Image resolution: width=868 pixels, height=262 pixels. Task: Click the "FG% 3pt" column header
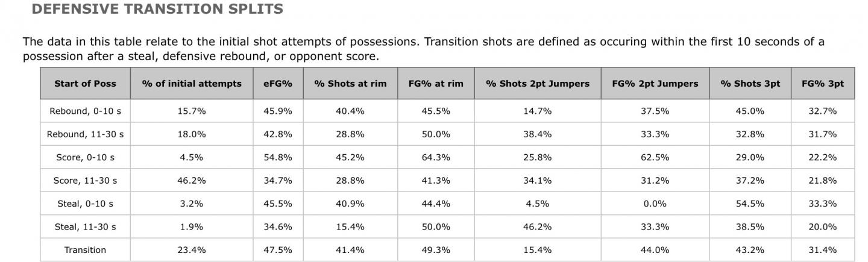pyautogui.click(x=822, y=84)
